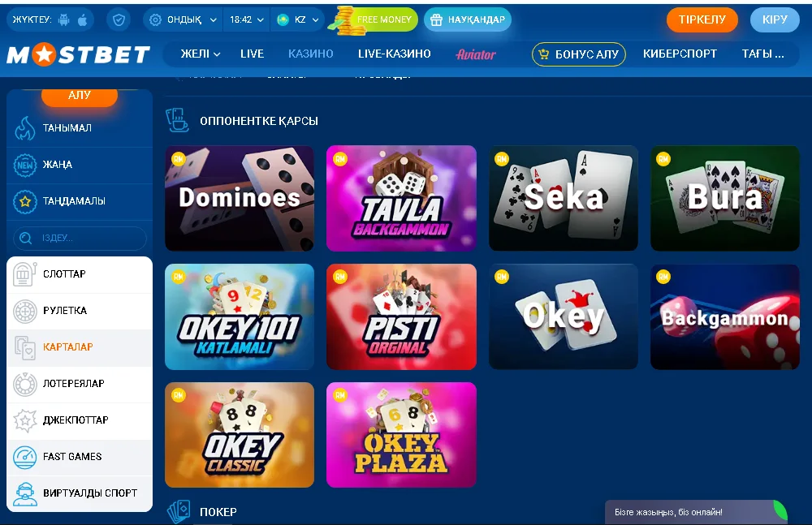Click the Android download icon
The height and width of the screenshot is (525, 812).
pyautogui.click(x=64, y=19)
